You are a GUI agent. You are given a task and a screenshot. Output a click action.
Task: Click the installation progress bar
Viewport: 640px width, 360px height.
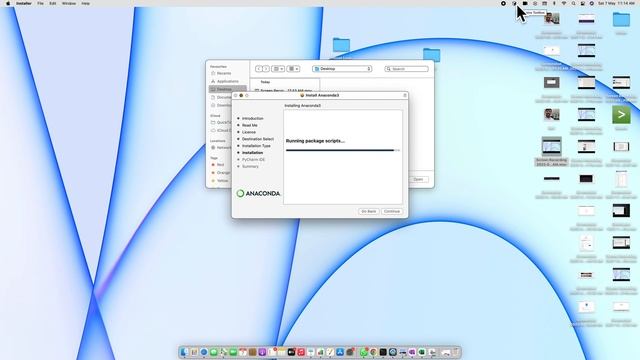click(x=342, y=150)
